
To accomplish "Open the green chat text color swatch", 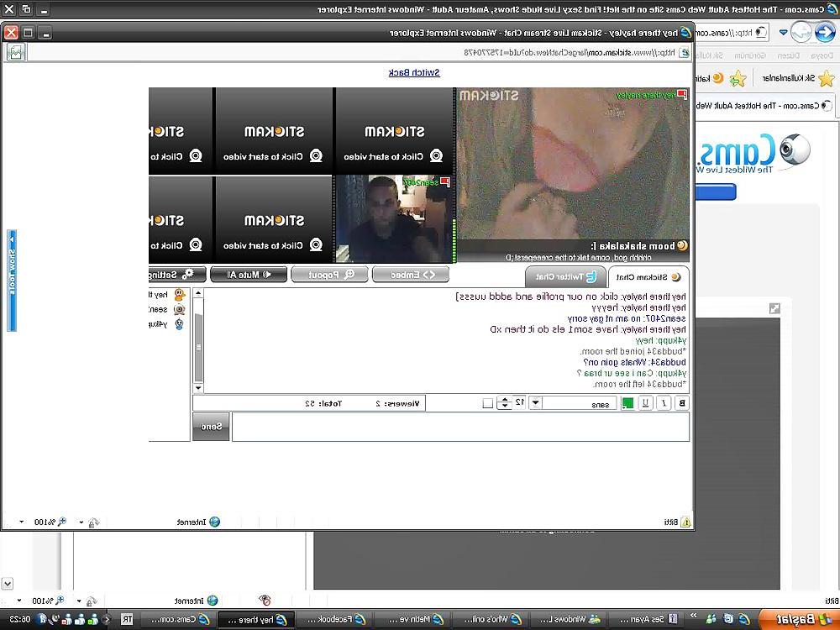I will point(627,403).
